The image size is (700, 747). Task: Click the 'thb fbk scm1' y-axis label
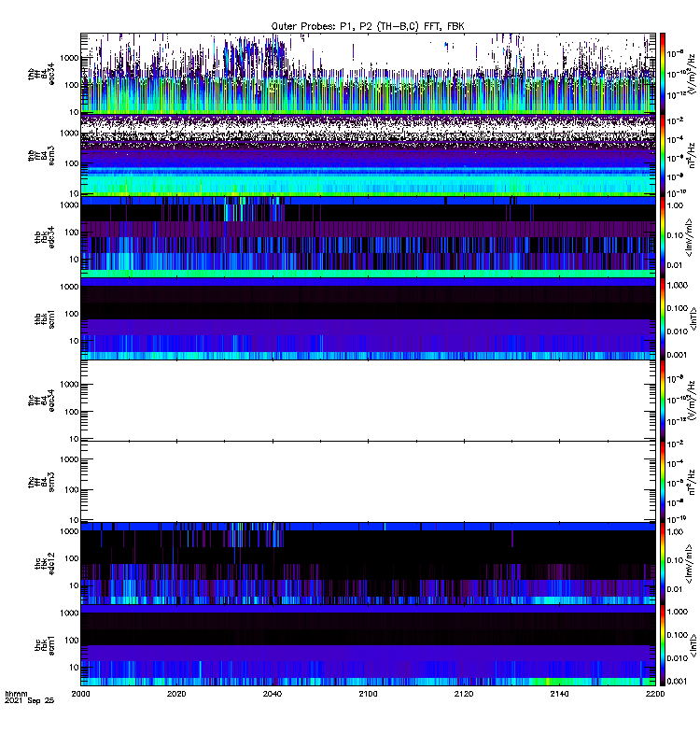[x=45, y=318]
